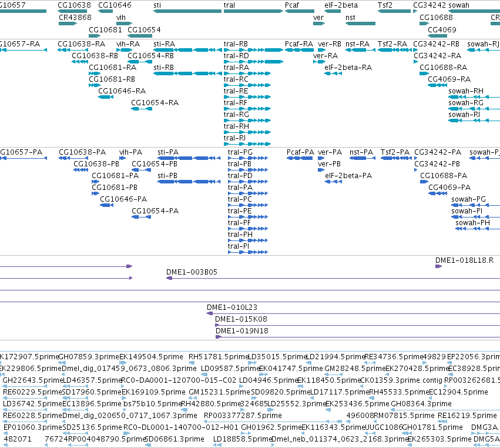Click EST label GM15231.5prime
This screenshot has width=500, height=448.
(219, 392)
